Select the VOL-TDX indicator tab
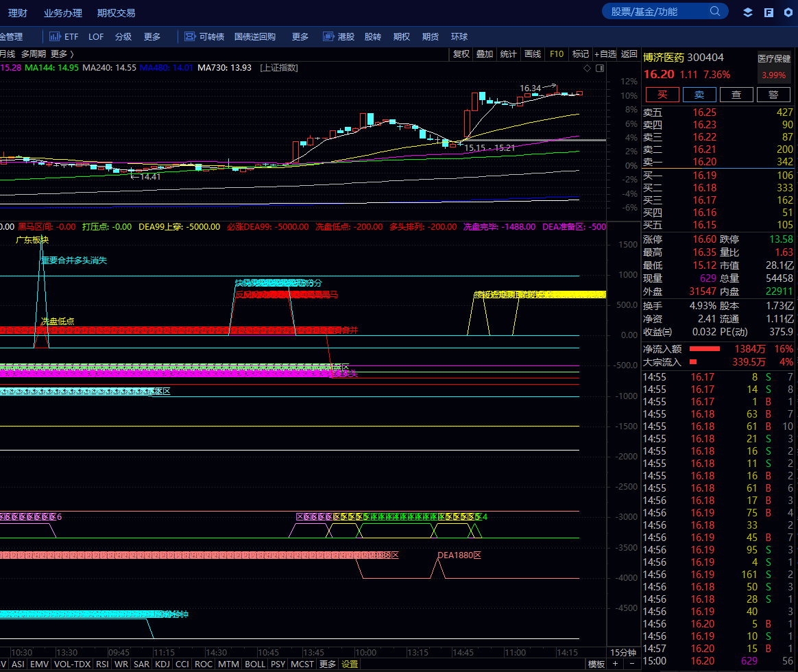 (72, 664)
